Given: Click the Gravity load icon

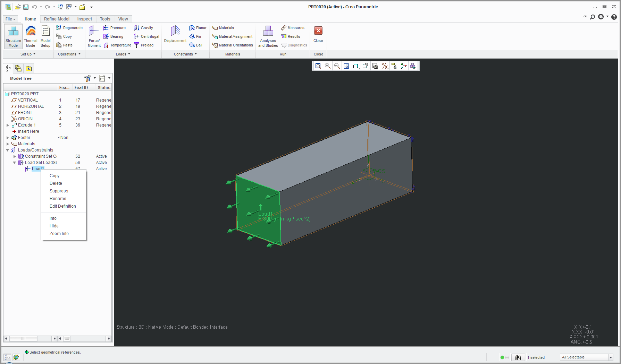Looking at the screenshot, I should click(143, 28).
